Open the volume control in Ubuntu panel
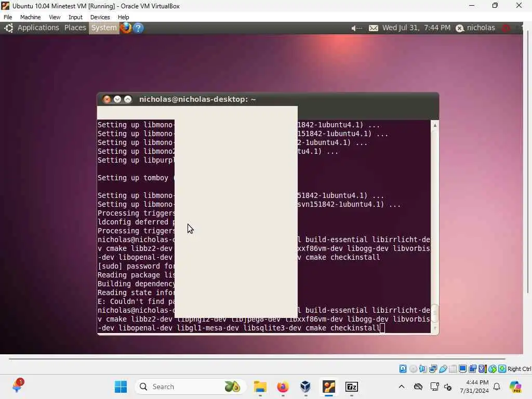Screen dimensions: 532x399 point(356,28)
